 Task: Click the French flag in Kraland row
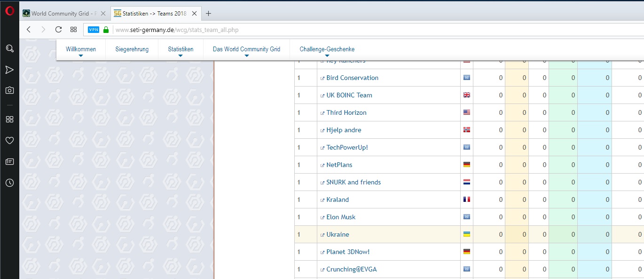467,199
